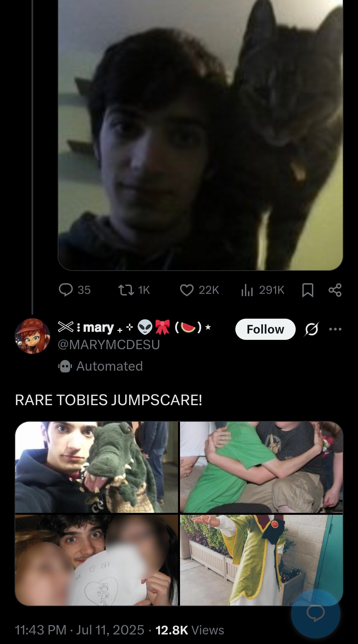This screenshot has width=358, height=644.
Task: Tap the floating blue reply button
Action: [x=316, y=613]
